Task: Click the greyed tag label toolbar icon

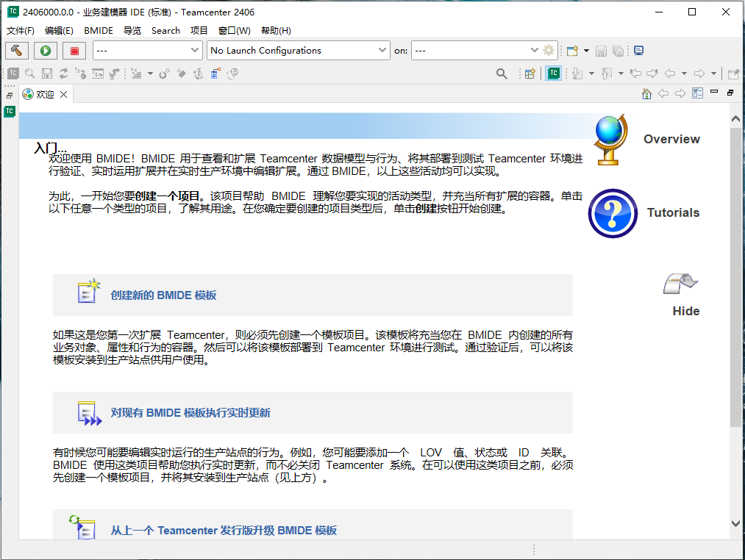Action: tap(182, 73)
